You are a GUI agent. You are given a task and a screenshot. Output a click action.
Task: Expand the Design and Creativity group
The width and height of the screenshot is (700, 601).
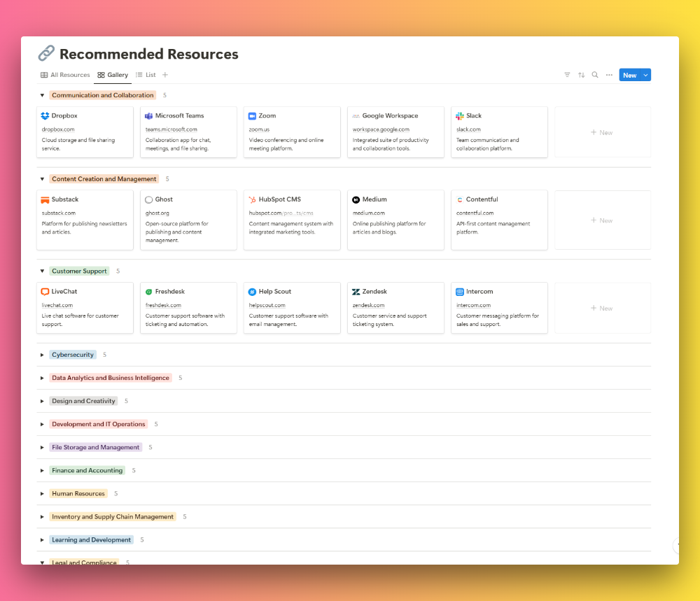tap(42, 401)
